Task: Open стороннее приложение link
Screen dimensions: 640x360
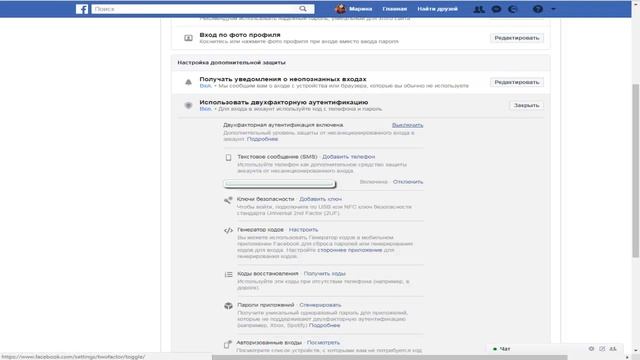Action: (x=350, y=250)
